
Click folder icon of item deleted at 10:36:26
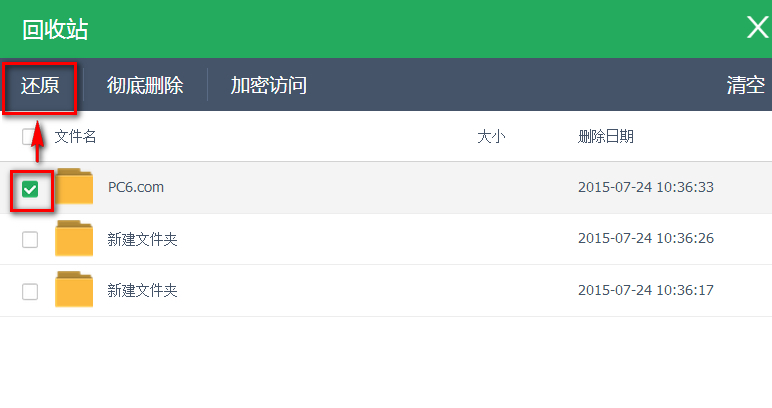[74, 239]
